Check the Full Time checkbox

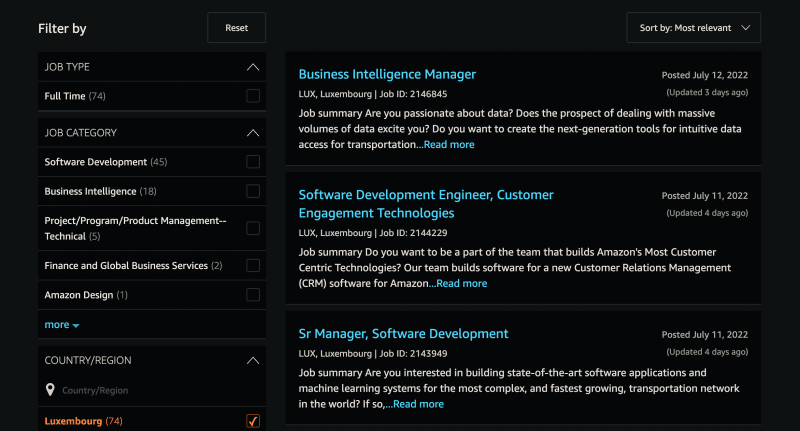[253, 96]
